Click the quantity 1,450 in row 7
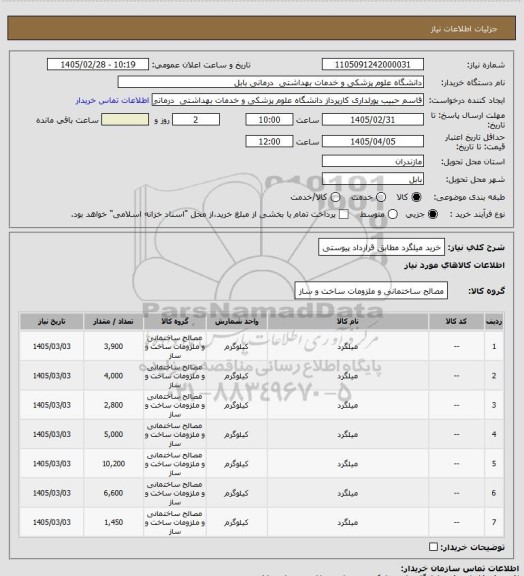The width and height of the screenshot is (524, 576). tap(113, 522)
